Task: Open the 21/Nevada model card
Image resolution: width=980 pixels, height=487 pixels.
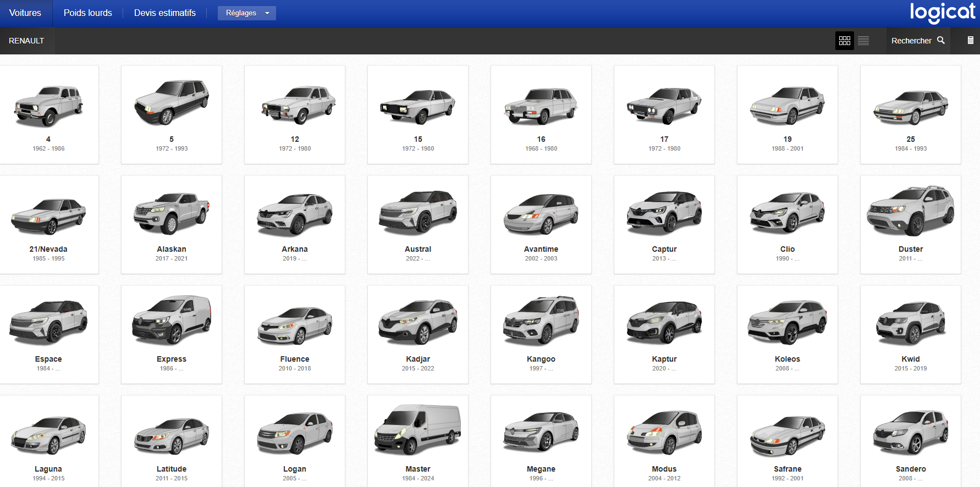Action: (48, 225)
